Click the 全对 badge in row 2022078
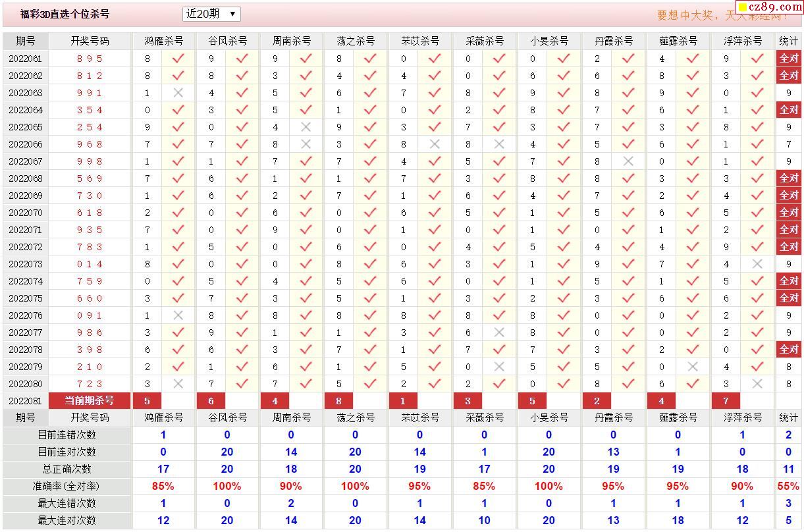 (789, 350)
